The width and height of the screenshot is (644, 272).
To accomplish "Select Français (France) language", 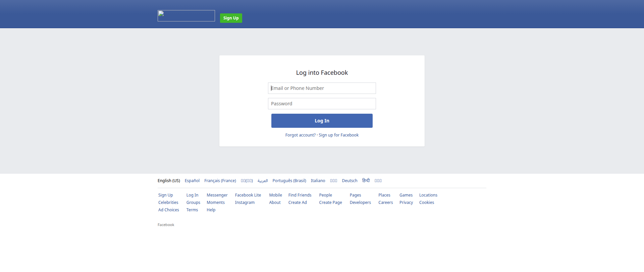I will click(220, 181).
